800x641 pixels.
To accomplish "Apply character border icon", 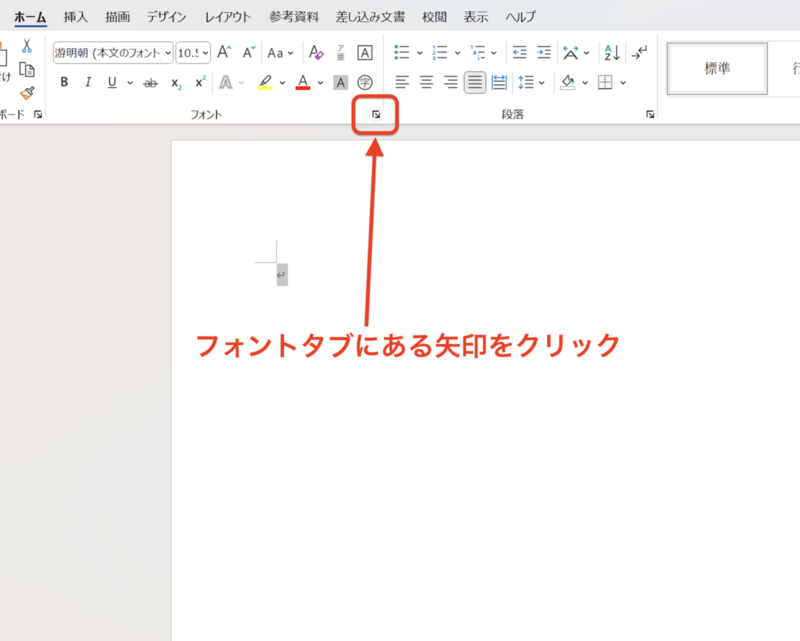I will tap(365, 53).
